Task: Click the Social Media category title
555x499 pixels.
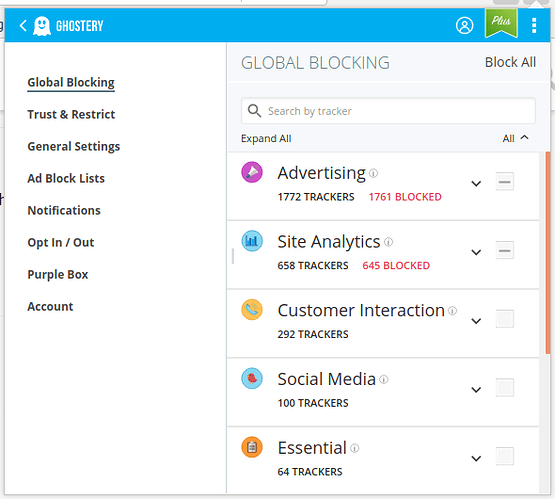Action: point(326,379)
